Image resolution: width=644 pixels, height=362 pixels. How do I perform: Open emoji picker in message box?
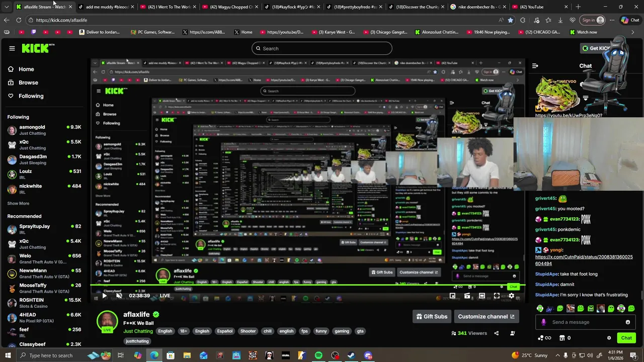[x=627, y=322]
